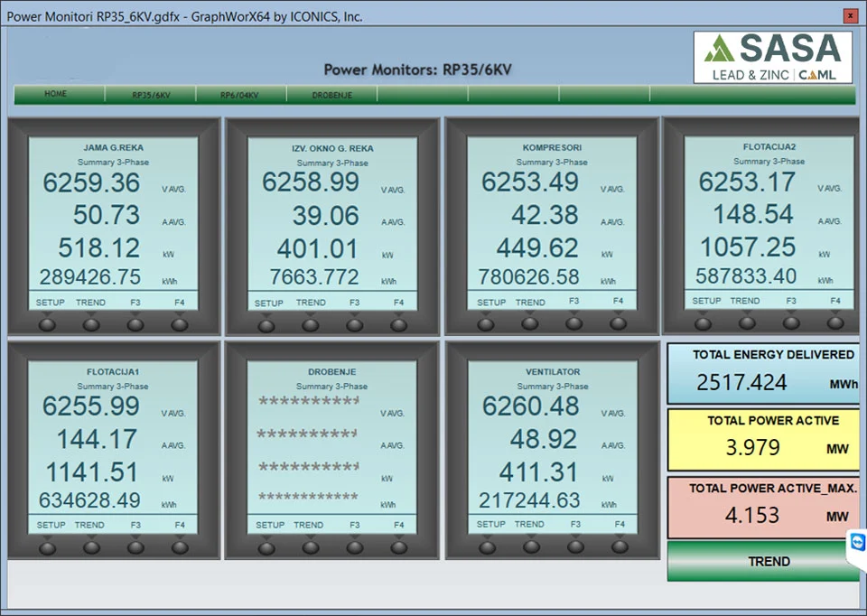Click FLOTACIJA2 kW reading 1057.25
867x616 pixels.
click(x=748, y=247)
